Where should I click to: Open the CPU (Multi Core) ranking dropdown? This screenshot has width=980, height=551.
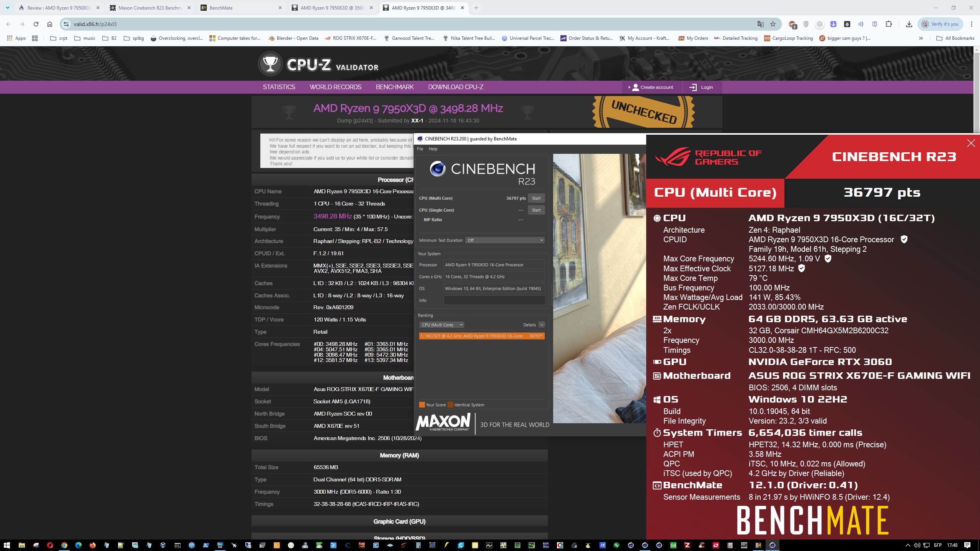(442, 325)
